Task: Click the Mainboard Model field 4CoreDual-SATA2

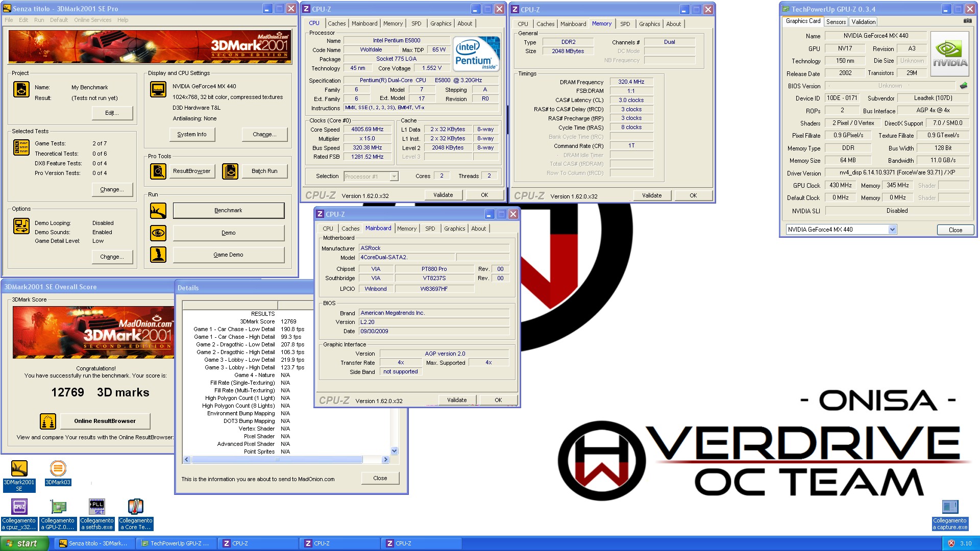Action: (x=406, y=257)
